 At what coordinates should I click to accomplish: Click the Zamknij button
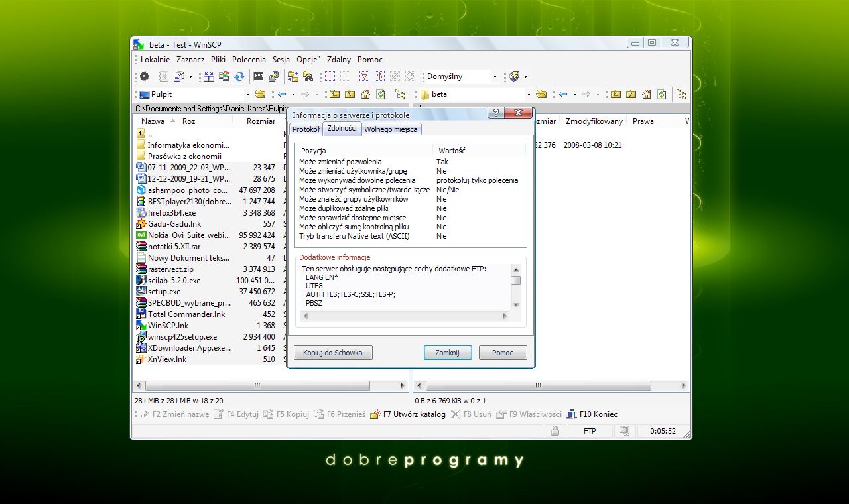[x=448, y=353]
